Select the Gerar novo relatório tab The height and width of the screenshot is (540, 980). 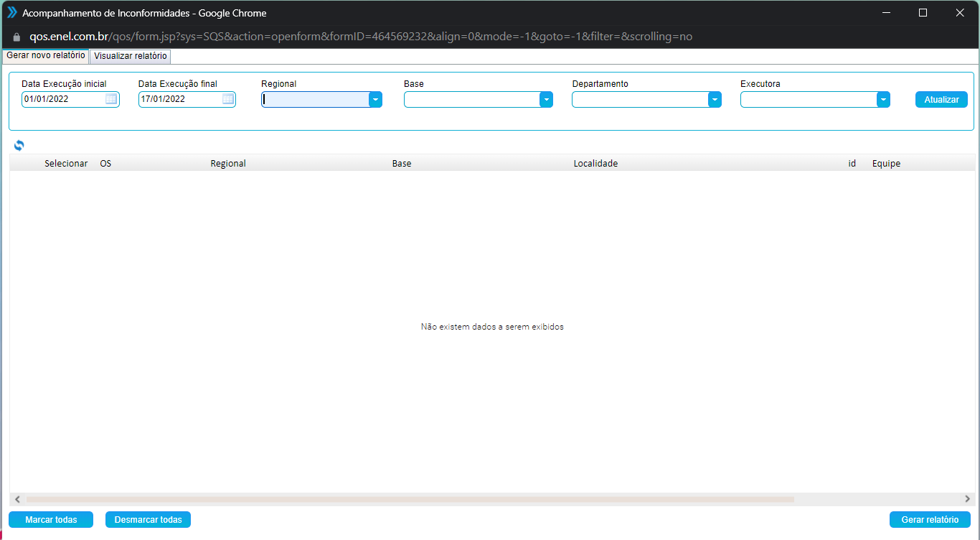(x=45, y=56)
